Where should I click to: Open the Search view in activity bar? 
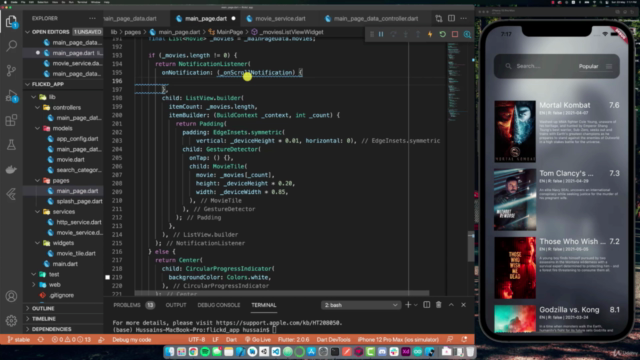tap(11, 46)
